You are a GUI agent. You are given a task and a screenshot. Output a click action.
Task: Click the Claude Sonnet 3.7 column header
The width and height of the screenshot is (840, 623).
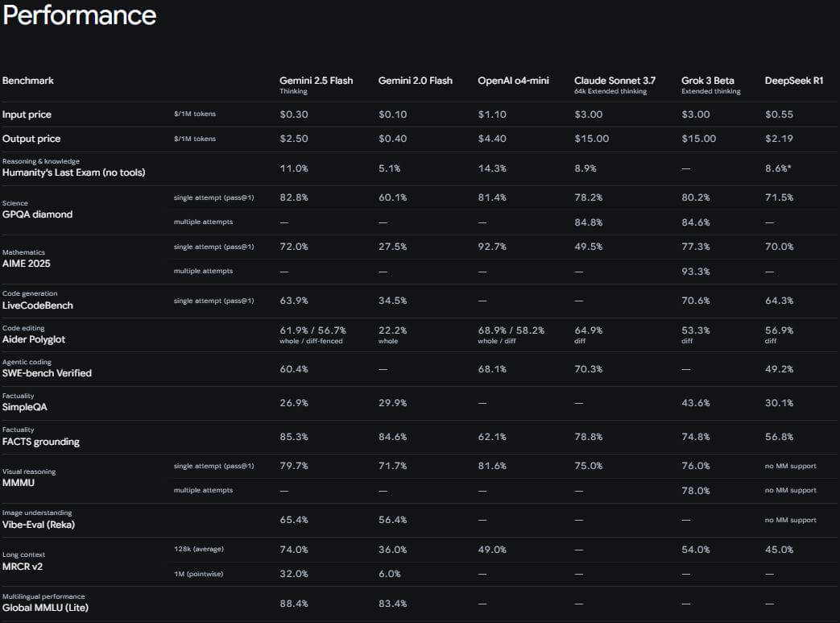(x=614, y=81)
